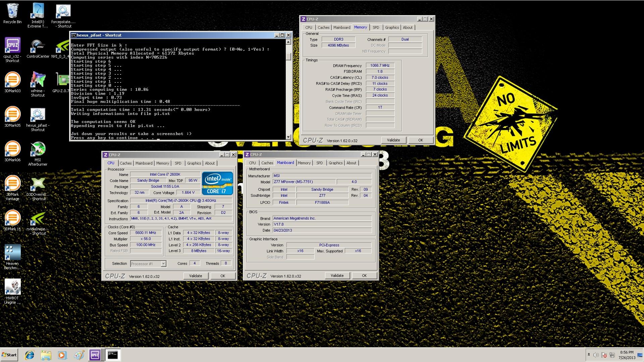Open HWBOT Unigine desktop icon
Screen dimensions: 644x362
pos(12,292)
